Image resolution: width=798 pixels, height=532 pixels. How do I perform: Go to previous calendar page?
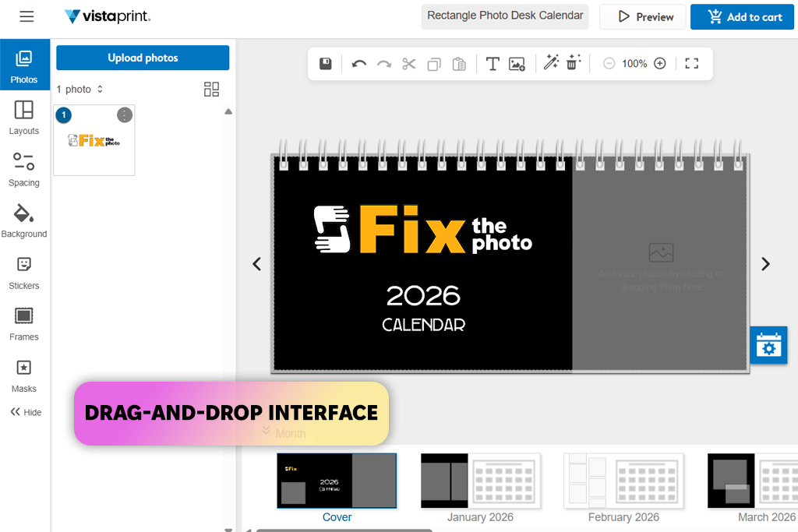(x=257, y=264)
